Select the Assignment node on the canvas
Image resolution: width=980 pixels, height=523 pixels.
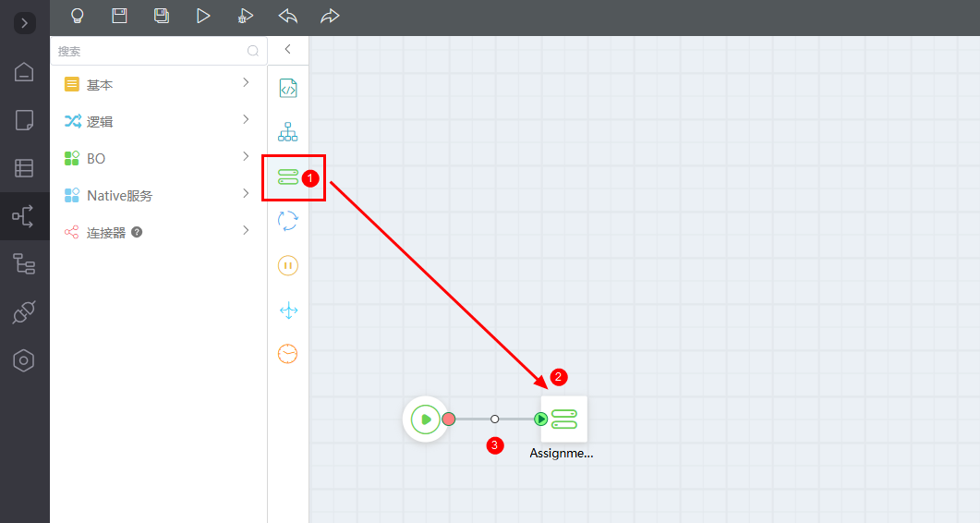coord(564,420)
